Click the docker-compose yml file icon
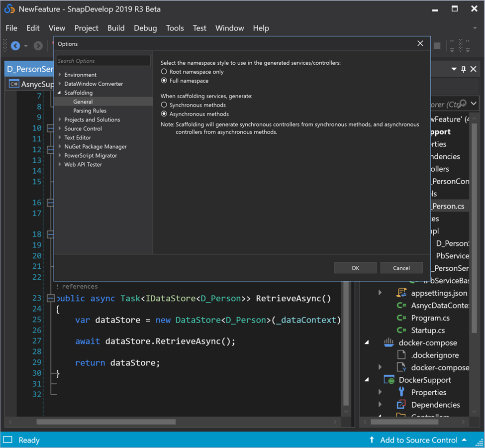 (401, 367)
